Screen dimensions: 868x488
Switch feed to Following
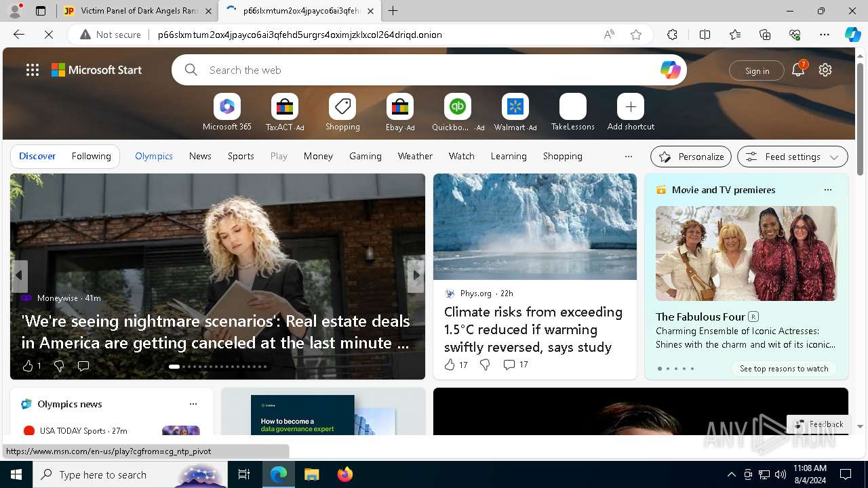point(91,156)
